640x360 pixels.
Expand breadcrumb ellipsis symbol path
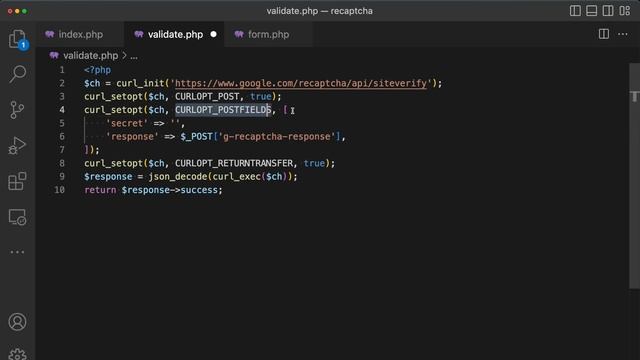(x=134, y=56)
